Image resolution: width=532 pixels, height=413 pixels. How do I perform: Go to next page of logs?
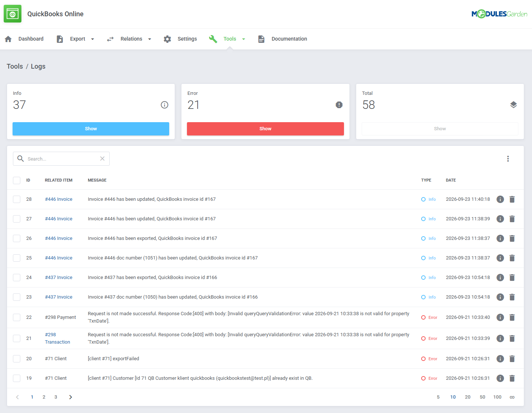pos(71,397)
